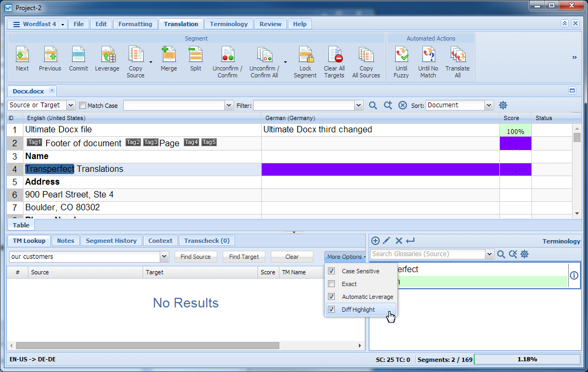
Task: Expand the Sort Document dropdown
Action: click(x=489, y=106)
